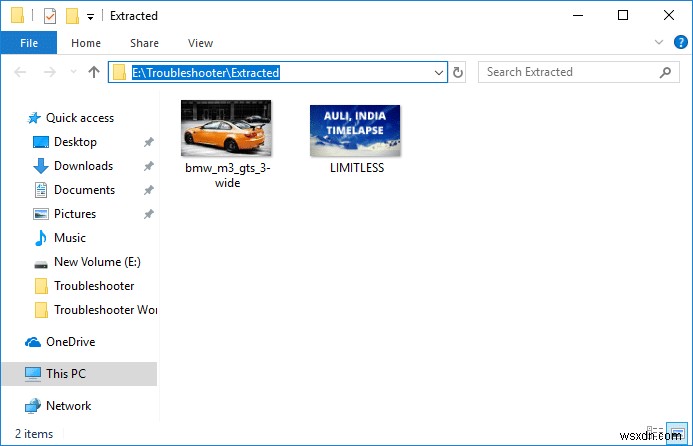The width and height of the screenshot is (693, 446).
Task: Click the pin icon next to Downloads
Action: [x=148, y=166]
